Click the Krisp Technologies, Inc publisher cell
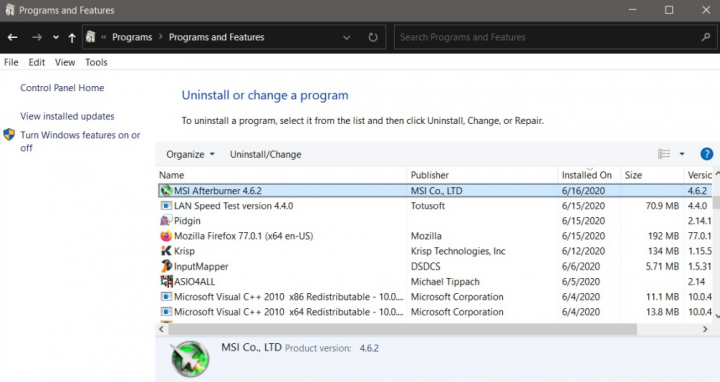 tap(458, 251)
